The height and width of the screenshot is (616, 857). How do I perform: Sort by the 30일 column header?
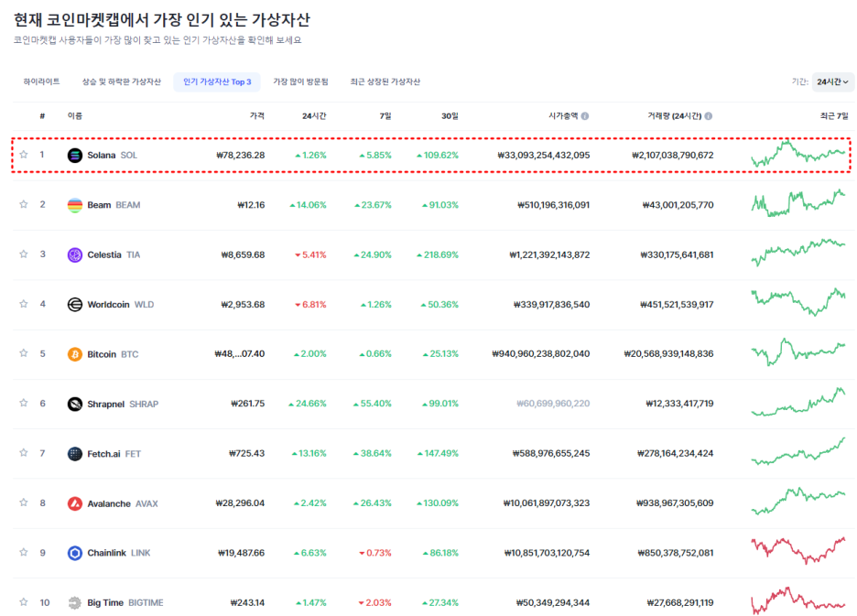tap(450, 116)
